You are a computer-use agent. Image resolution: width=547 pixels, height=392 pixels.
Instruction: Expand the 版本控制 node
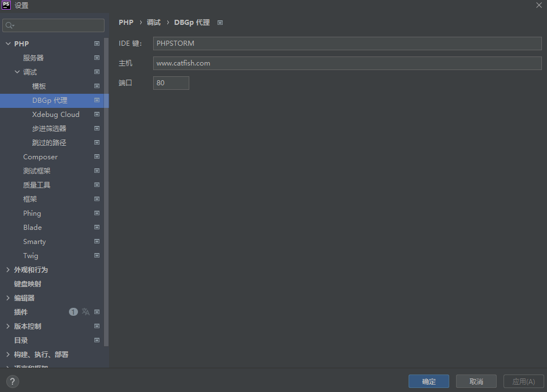tap(8, 326)
